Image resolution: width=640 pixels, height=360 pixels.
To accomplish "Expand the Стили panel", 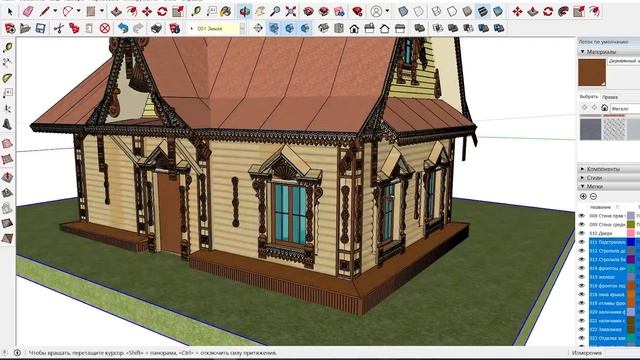I will click(582, 178).
